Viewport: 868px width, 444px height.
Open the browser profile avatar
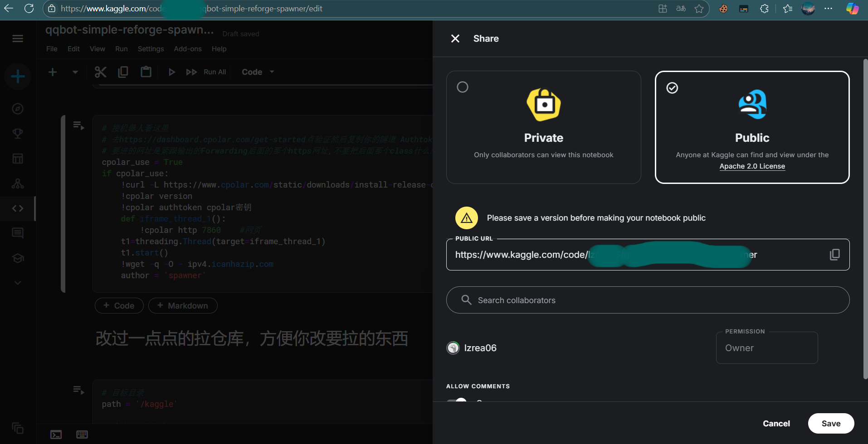[808, 9]
